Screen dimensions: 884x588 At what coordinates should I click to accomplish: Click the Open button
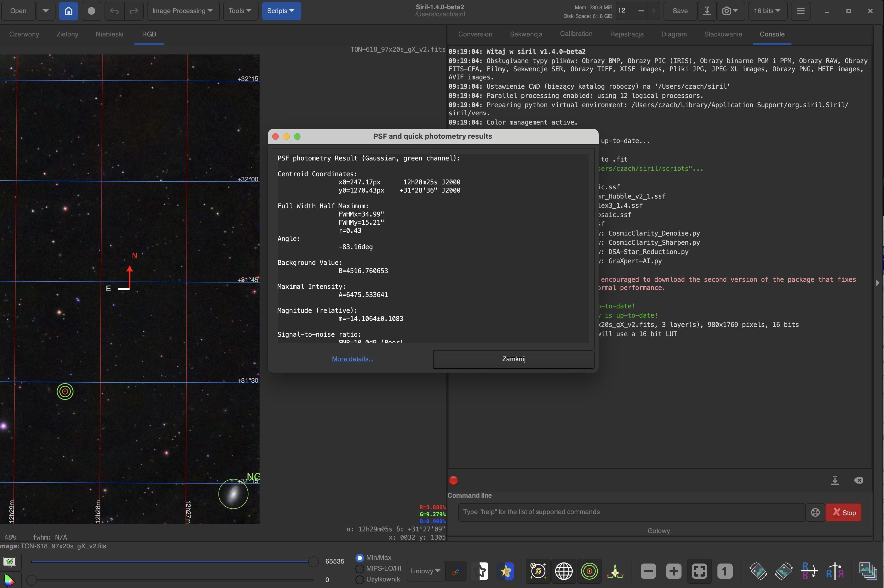(x=19, y=11)
